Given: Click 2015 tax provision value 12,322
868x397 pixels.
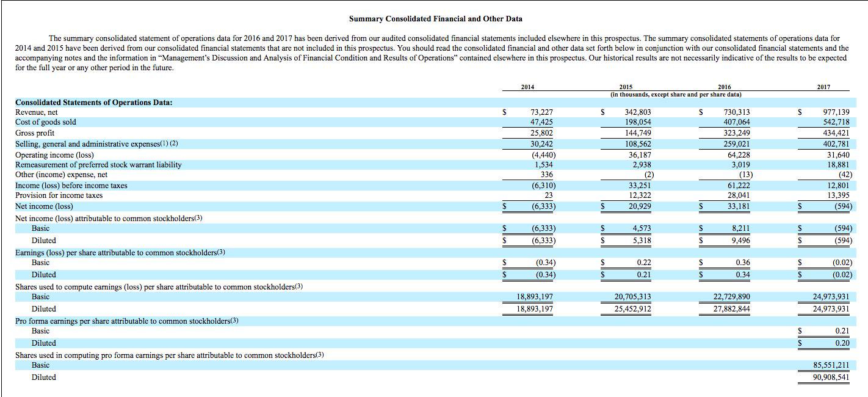Looking at the screenshot, I should 640,195.
